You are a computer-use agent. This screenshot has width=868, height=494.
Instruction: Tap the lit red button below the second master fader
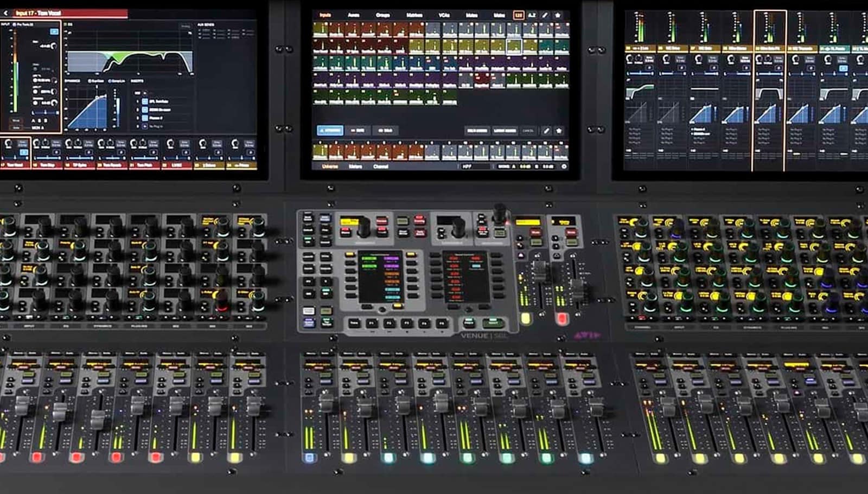coord(562,318)
